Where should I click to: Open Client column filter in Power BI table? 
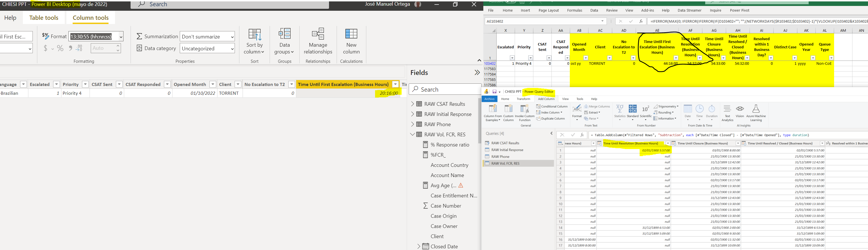click(x=238, y=85)
